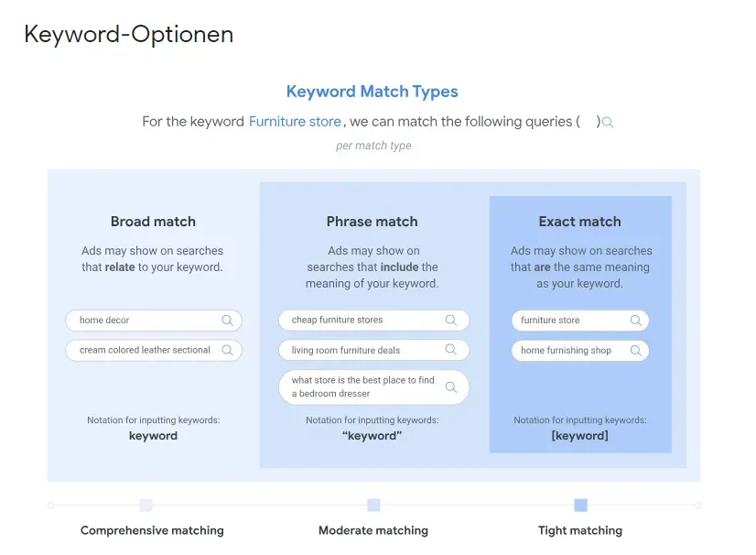Click the 'Exact match' column heading
The image size is (756, 555).
click(x=580, y=222)
